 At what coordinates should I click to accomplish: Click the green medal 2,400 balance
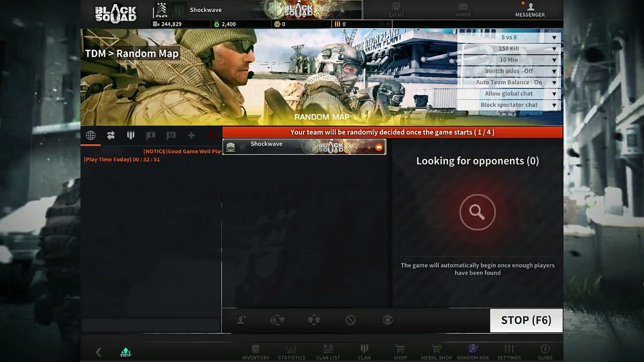tap(225, 24)
